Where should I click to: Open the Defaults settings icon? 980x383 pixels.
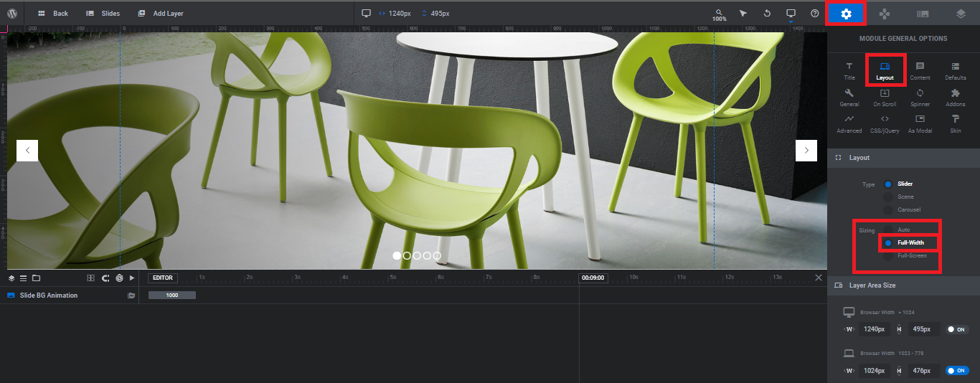(956, 70)
